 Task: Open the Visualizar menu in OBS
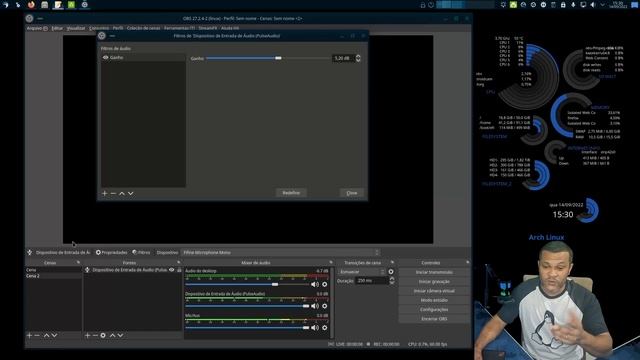click(x=76, y=28)
